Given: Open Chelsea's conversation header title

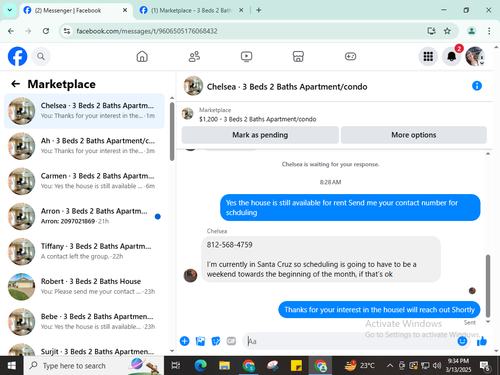Looking at the screenshot, I should click(x=287, y=87).
